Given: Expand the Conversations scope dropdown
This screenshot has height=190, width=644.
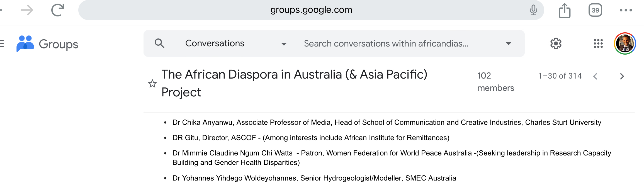Looking at the screenshot, I should coord(236,43).
